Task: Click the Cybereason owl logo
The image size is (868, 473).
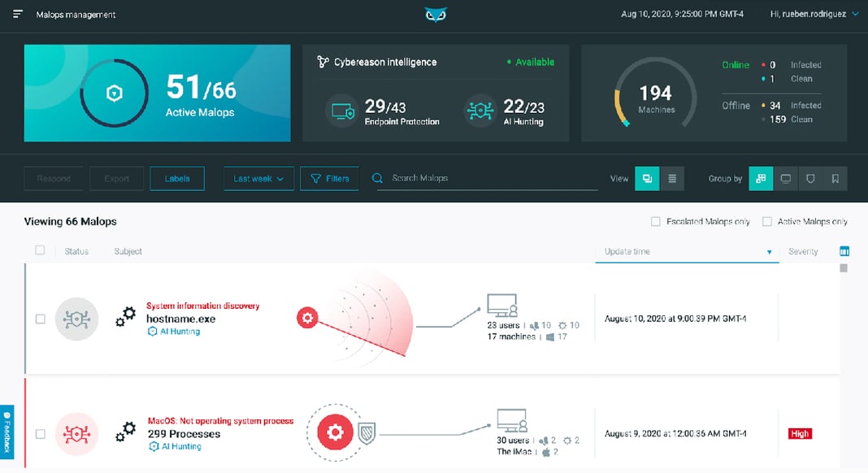Action: pyautogui.click(x=436, y=13)
